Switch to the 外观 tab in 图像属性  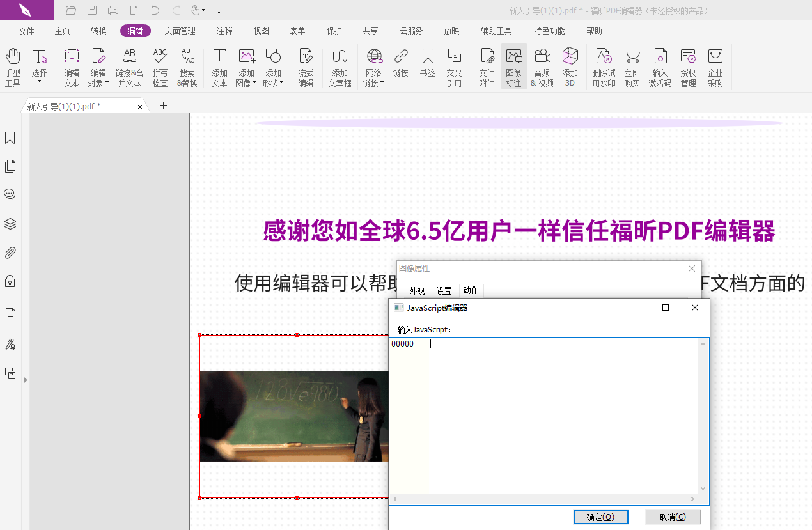tap(416, 290)
